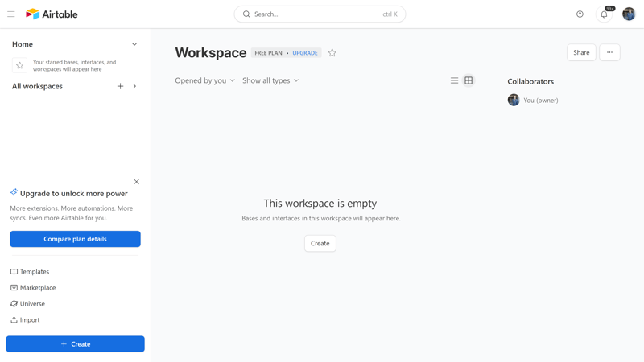Click the search magnifier icon
Screen dimensions: 644x362
(x=246, y=14)
